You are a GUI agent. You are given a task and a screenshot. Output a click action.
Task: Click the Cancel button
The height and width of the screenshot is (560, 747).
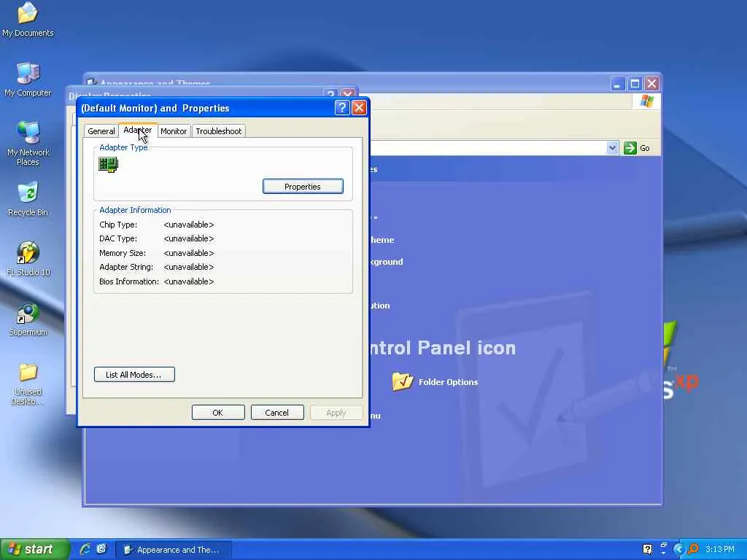(x=276, y=413)
